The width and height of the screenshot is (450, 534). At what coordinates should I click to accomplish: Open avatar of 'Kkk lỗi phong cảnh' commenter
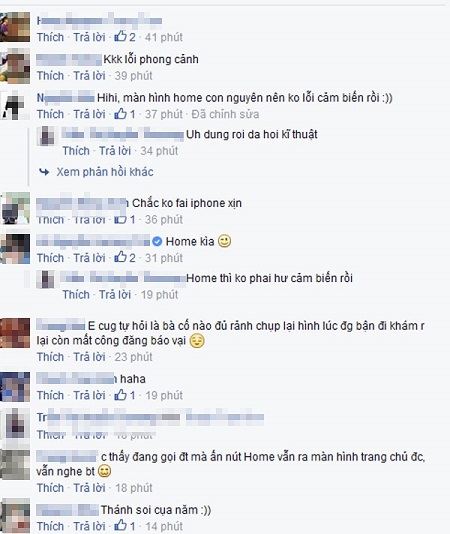15,66
